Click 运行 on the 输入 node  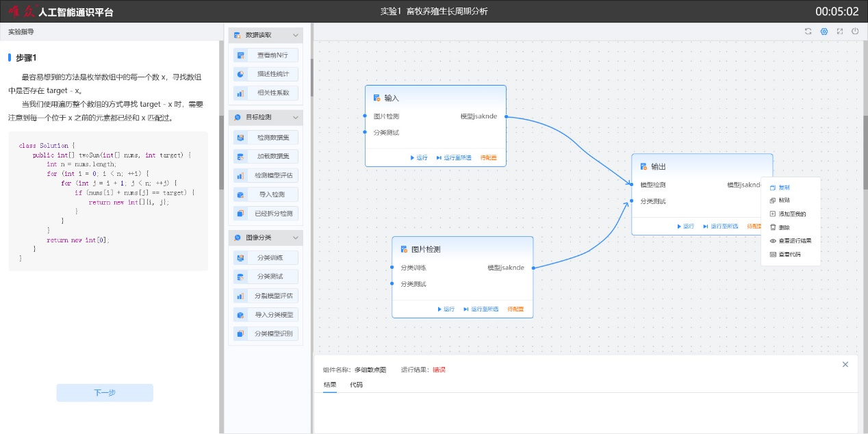click(418, 157)
